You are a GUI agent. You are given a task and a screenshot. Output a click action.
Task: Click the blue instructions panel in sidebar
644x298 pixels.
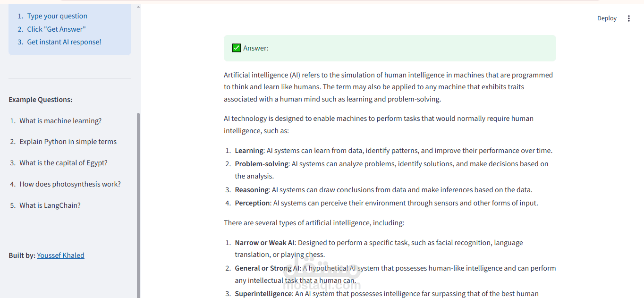point(69,28)
